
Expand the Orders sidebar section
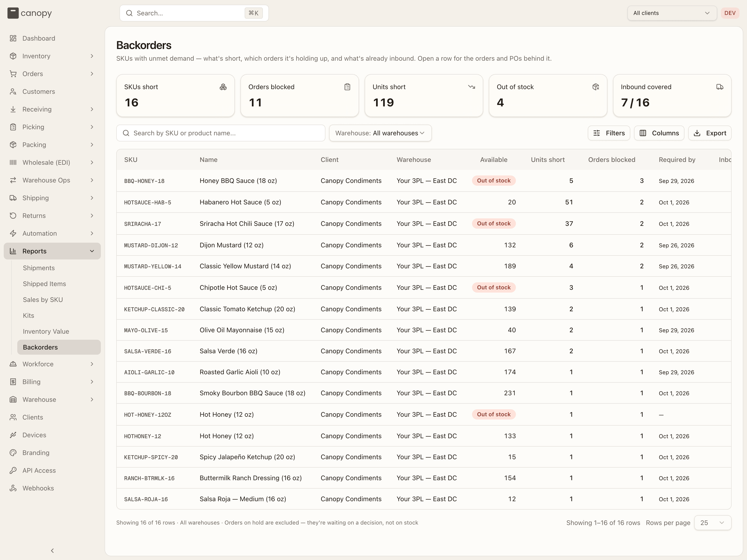point(52,73)
